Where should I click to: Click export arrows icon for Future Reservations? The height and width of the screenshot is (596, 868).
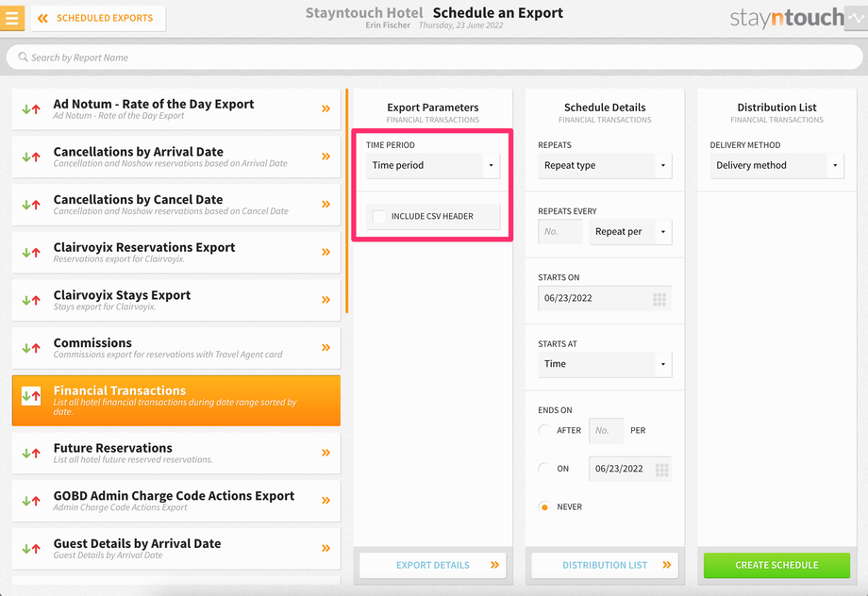(x=31, y=454)
